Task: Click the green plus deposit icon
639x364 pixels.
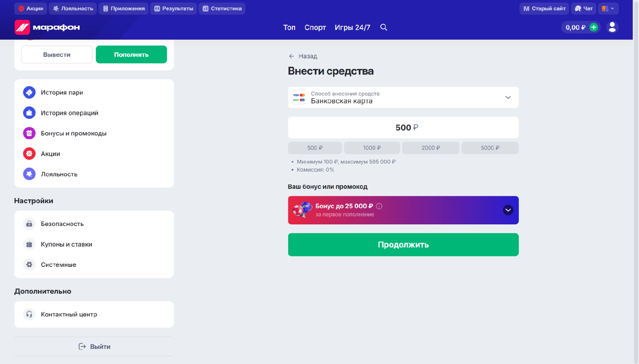Action: point(594,27)
